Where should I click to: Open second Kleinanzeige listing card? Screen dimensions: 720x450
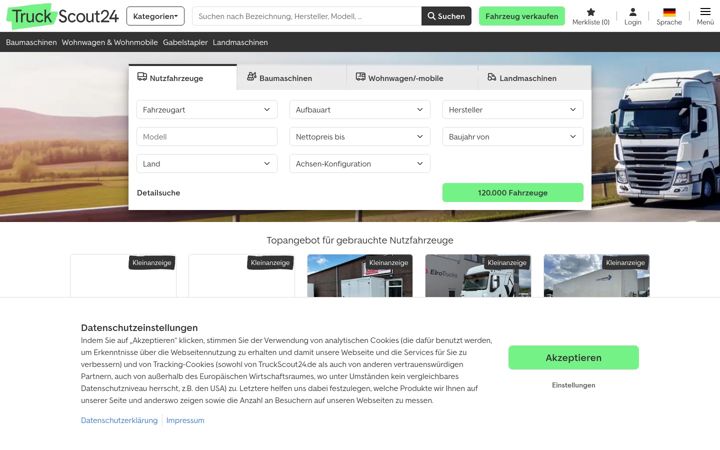pos(242,276)
